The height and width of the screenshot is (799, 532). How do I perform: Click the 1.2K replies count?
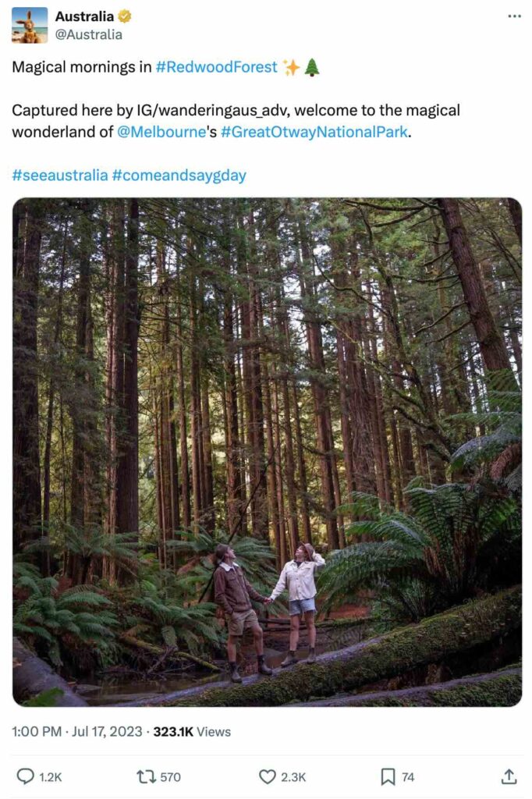click(x=50, y=777)
